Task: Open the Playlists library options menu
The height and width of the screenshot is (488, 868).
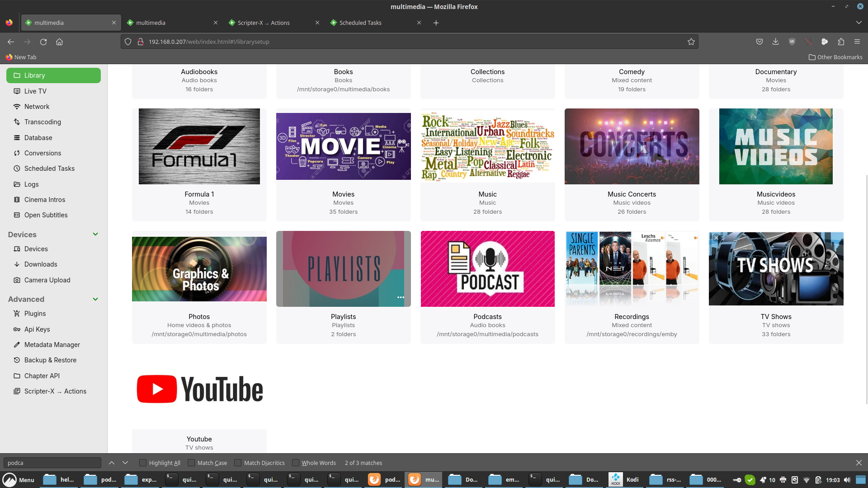Action: coord(401,297)
